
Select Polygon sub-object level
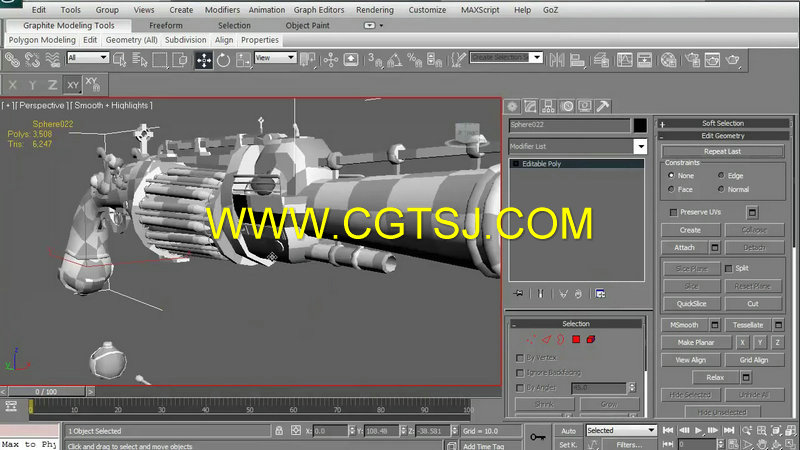click(576, 339)
